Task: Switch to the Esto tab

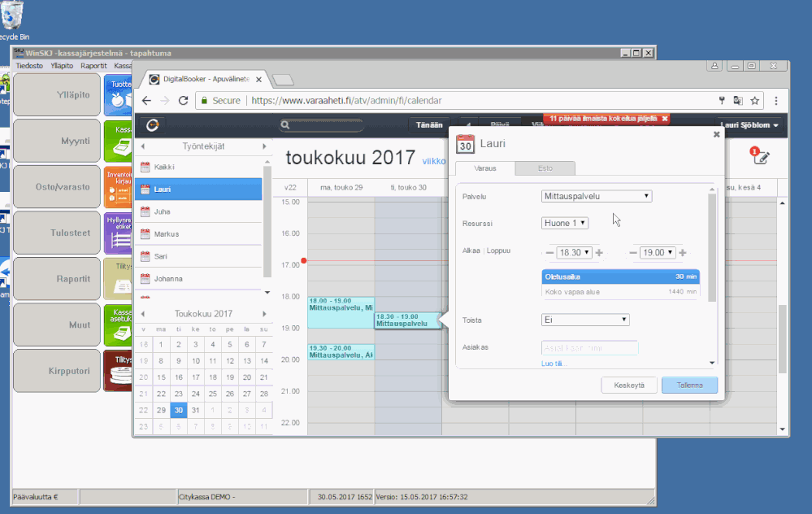Action: tap(545, 168)
